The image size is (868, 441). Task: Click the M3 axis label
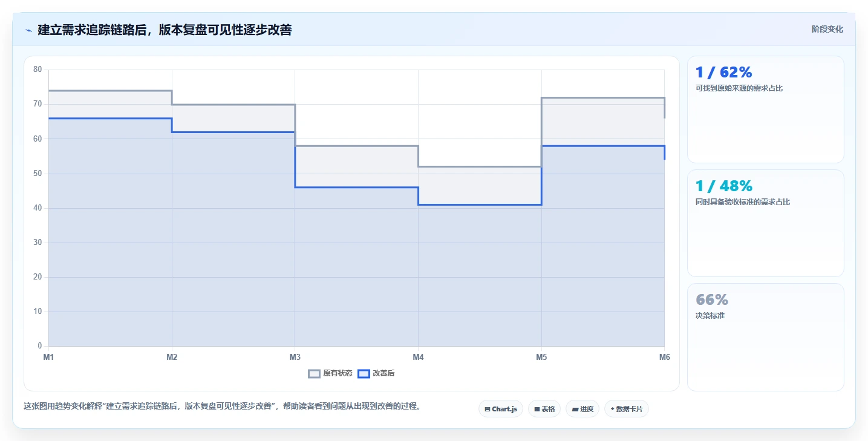(x=295, y=357)
